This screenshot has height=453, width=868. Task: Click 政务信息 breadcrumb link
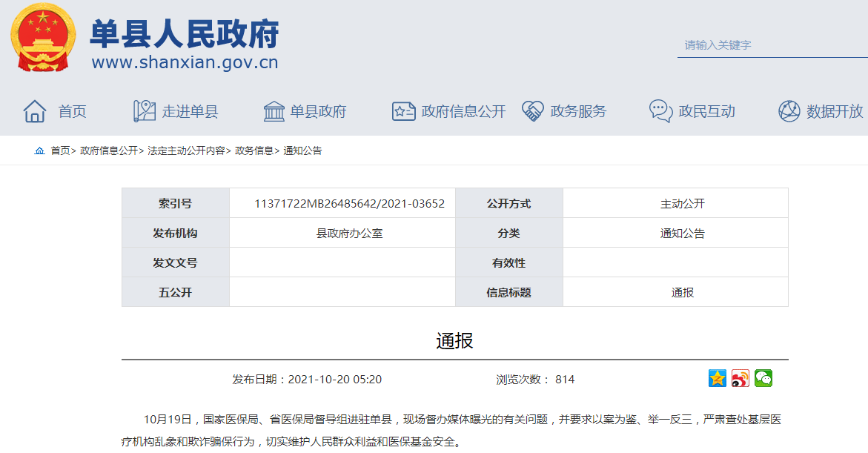pyautogui.click(x=254, y=151)
